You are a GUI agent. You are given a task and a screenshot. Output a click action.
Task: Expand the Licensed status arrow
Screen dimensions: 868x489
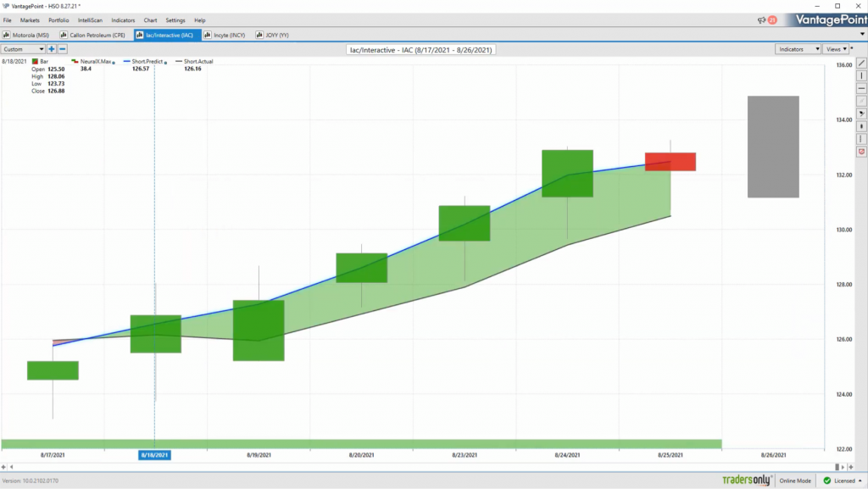[860, 481]
